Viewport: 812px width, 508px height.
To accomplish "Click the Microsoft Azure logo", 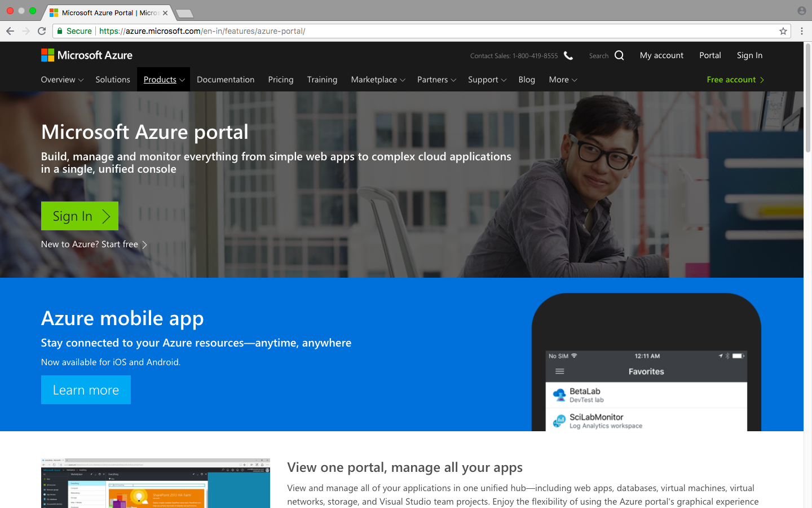I will tap(87, 55).
